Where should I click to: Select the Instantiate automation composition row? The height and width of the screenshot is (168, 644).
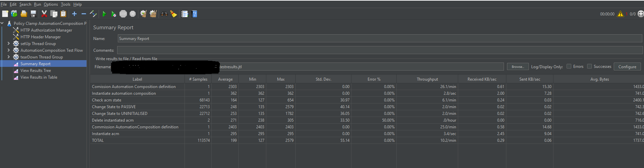(x=367, y=93)
